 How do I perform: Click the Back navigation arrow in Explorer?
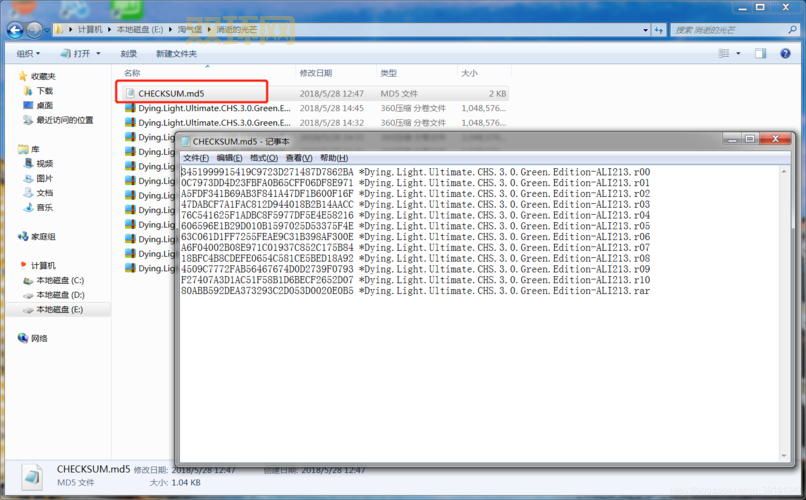pos(16,30)
